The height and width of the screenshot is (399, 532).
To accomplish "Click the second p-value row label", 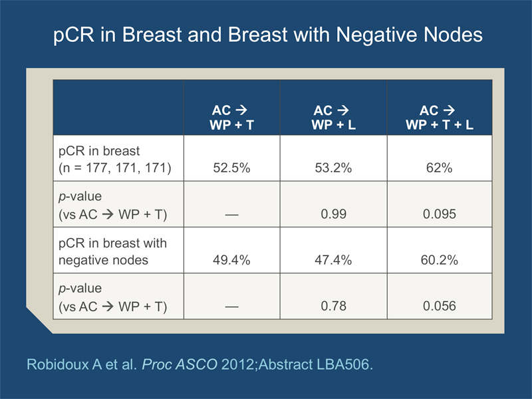I will (109, 298).
